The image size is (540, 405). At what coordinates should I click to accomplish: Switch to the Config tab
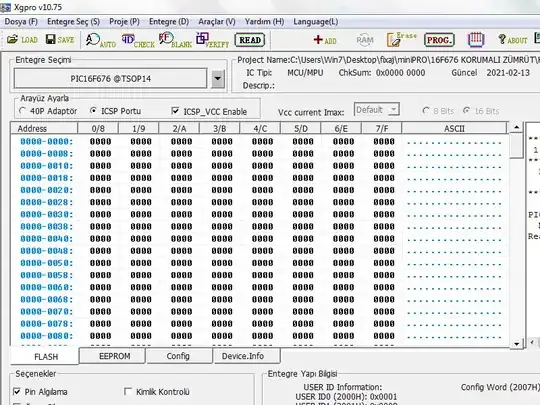tap(178, 356)
